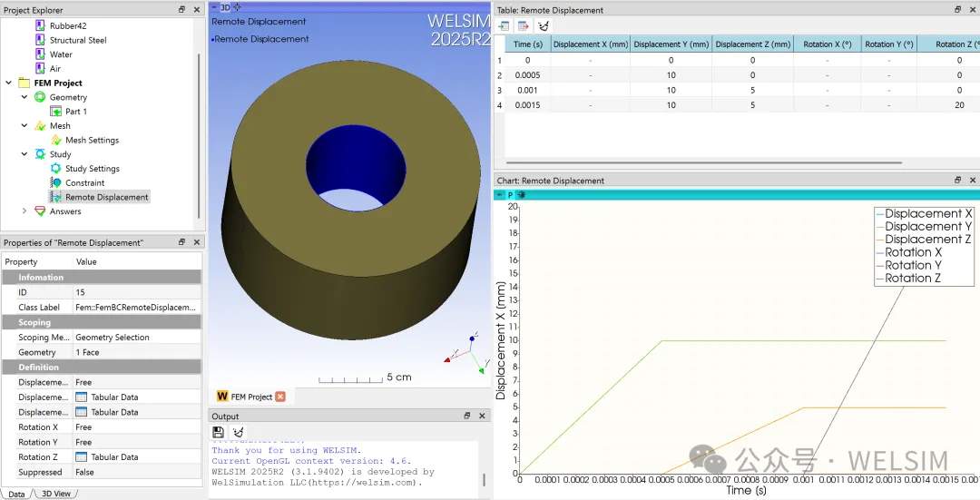Float the Table: Remote Displacement panel

pos(957,9)
